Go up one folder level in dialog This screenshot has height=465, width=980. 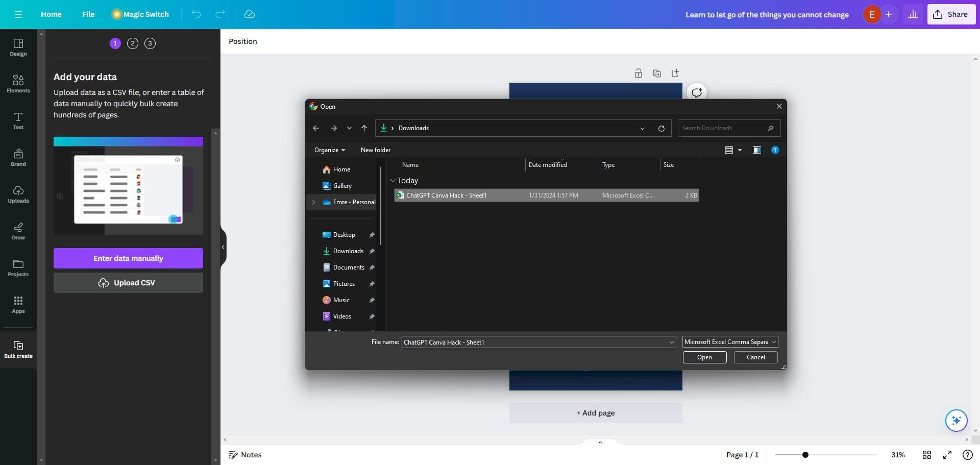point(364,128)
